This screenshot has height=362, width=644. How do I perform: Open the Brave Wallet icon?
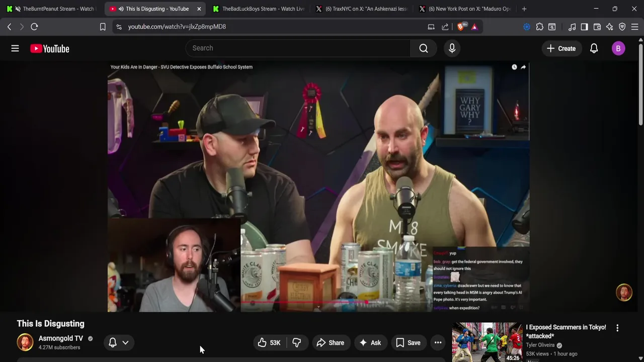click(597, 27)
